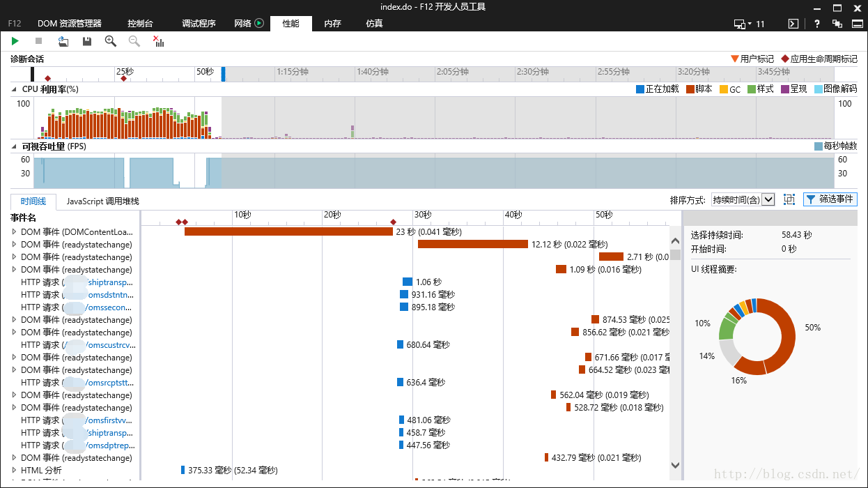Expand the 856.62 毫秒 readystatechange row

[14, 333]
